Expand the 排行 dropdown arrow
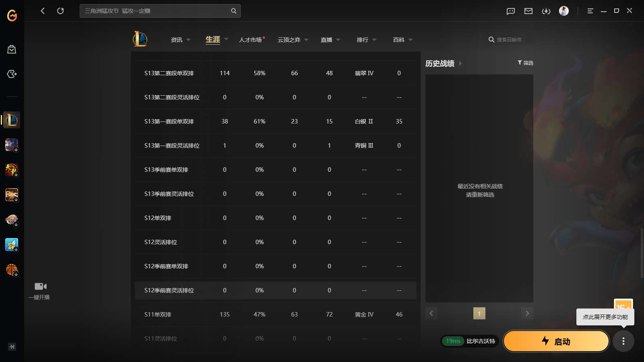The width and height of the screenshot is (644, 362). point(374,40)
